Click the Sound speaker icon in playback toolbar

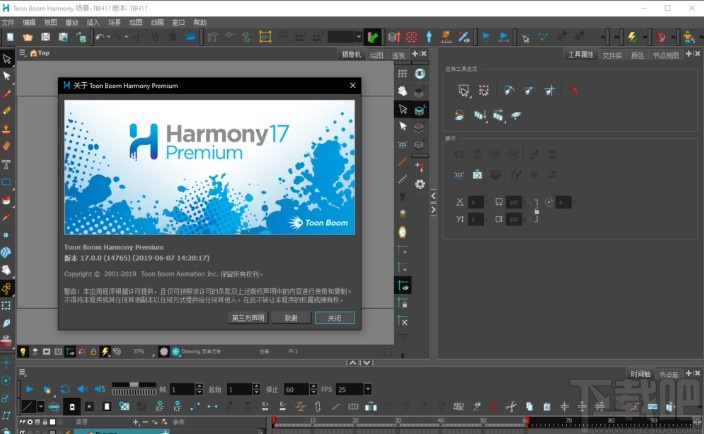(x=82, y=389)
